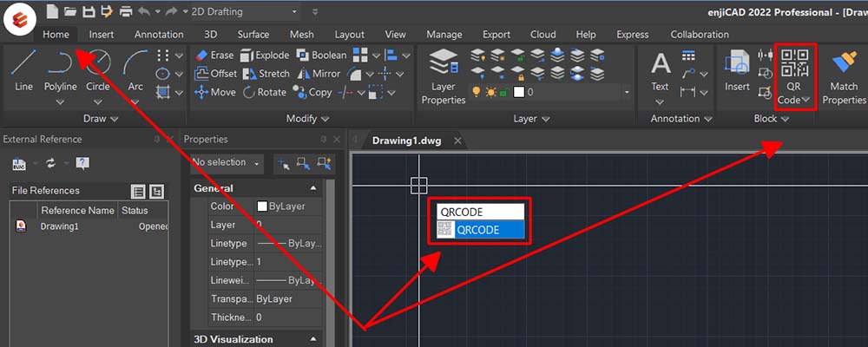This screenshot has width=868, height=347.
Task: Click the Offset tool
Action: (x=216, y=74)
